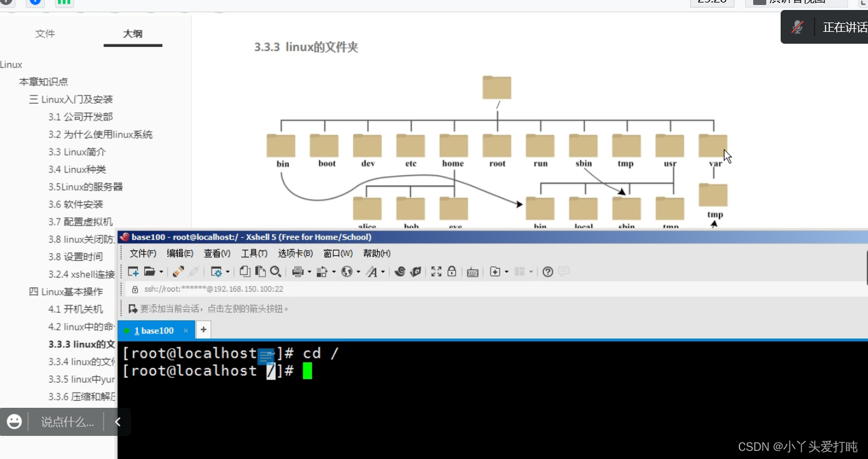868x459 pixels.
Task: Toggle the full screen icon
Action: [x=436, y=272]
